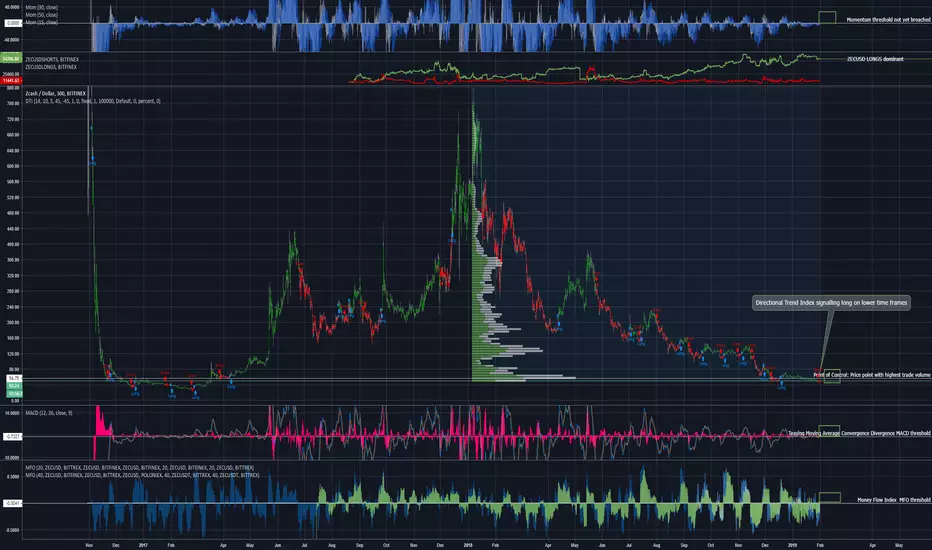Click the 2019 year label on time axis
Viewport: 932px width, 550px height.
tap(793, 545)
